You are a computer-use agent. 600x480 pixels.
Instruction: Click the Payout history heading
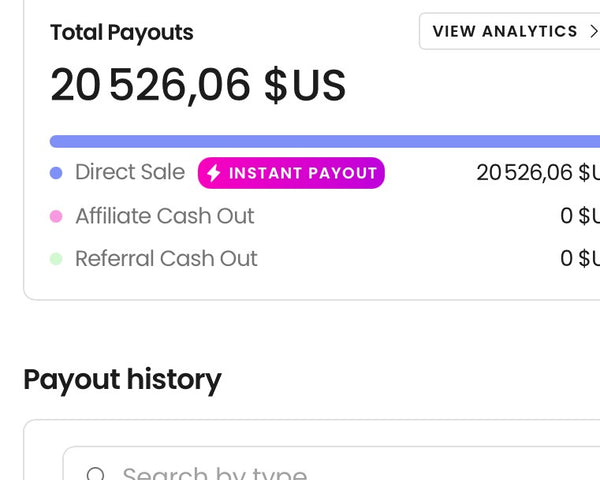coord(122,380)
